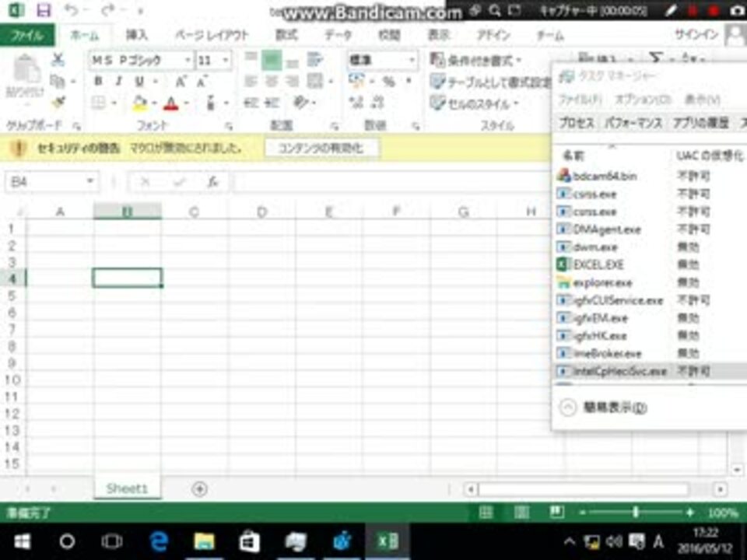This screenshot has height=560, width=747.
Task: Open the Name Box dropdown arrow
Action: pyautogui.click(x=89, y=181)
